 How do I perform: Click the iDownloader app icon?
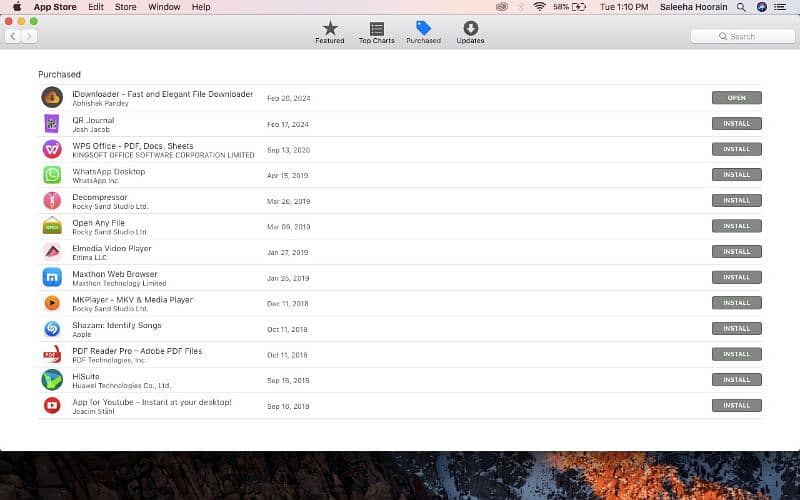coord(52,98)
